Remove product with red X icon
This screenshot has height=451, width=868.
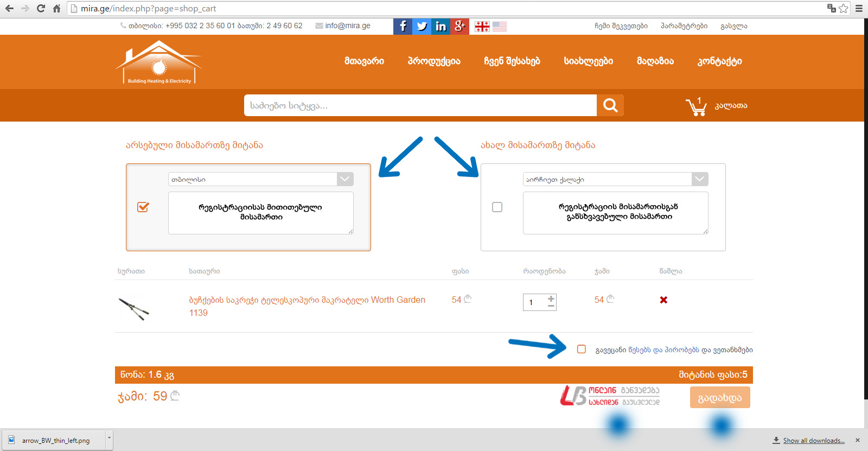tap(663, 300)
